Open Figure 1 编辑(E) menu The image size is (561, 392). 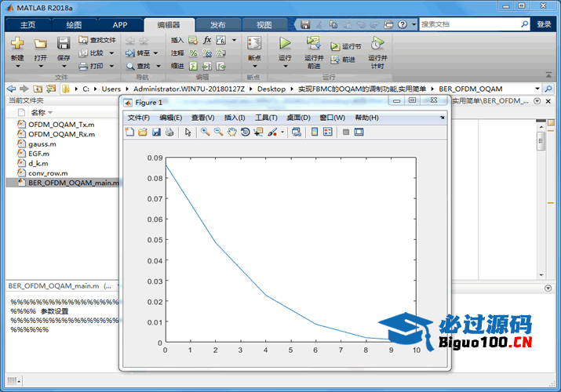(171, 118)
